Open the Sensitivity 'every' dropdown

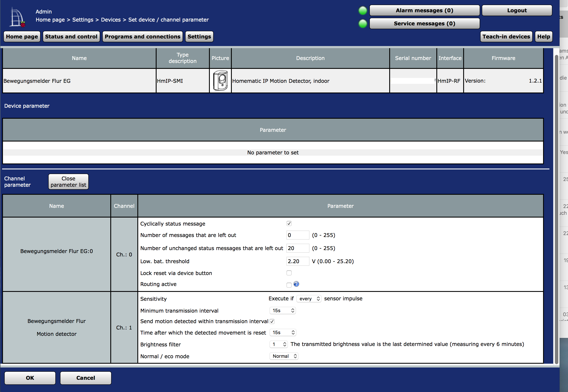click(x=309, y=299)
